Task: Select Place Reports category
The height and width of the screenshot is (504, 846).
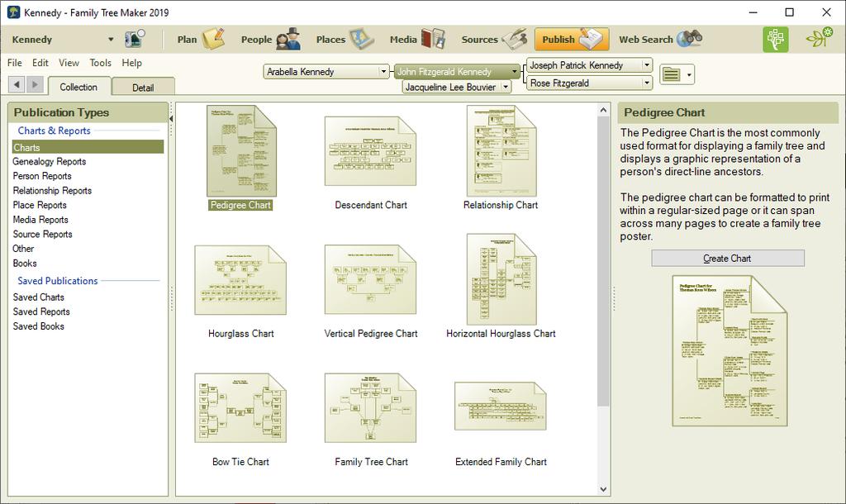Action: pos(40,205)
